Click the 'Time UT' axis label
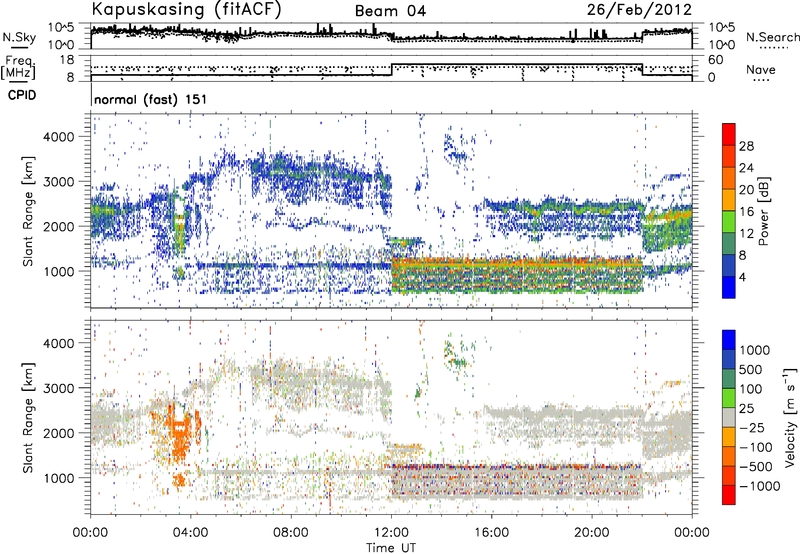 tap(391, 548)
